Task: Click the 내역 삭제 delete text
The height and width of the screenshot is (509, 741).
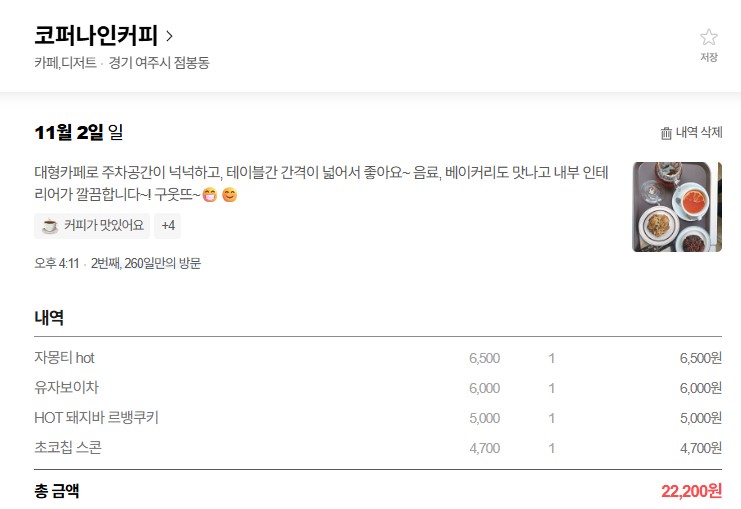Action: (699, 133)
